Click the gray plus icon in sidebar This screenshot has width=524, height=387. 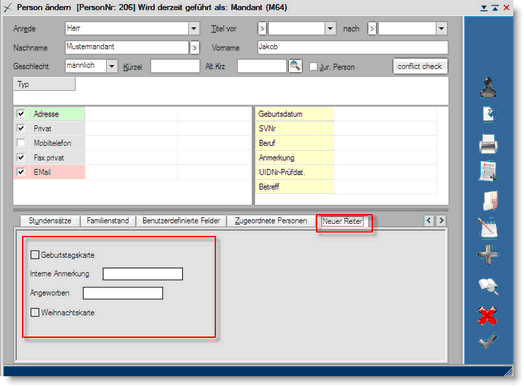pos(488,255)
